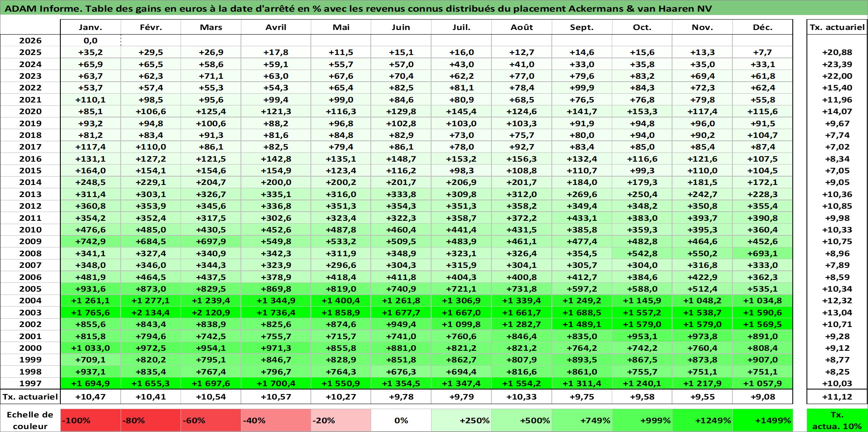Click the bottom-left Tx. actuariel row label
The width and height of the screenshot is (868, 432).
tap(30, 397)
